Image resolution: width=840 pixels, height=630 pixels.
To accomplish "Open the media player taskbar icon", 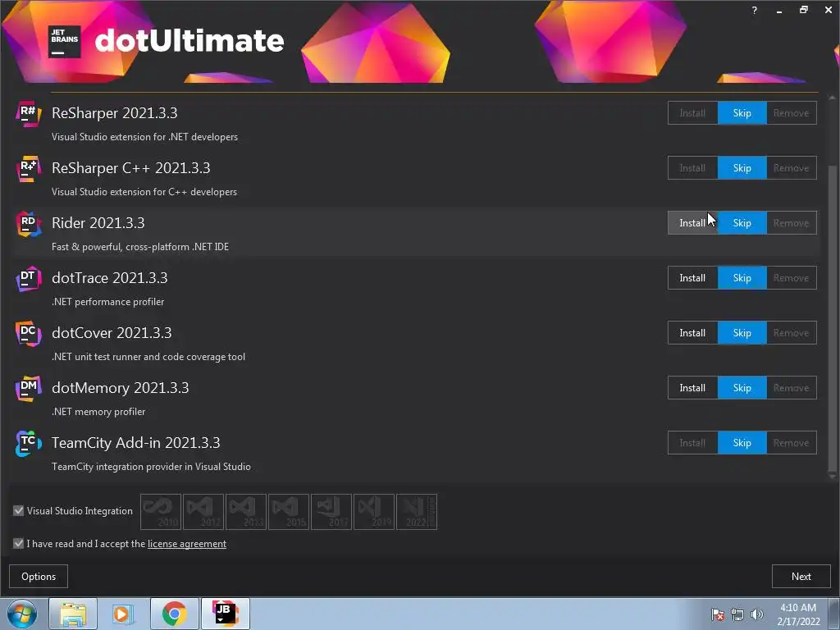I will click(123, 614).
